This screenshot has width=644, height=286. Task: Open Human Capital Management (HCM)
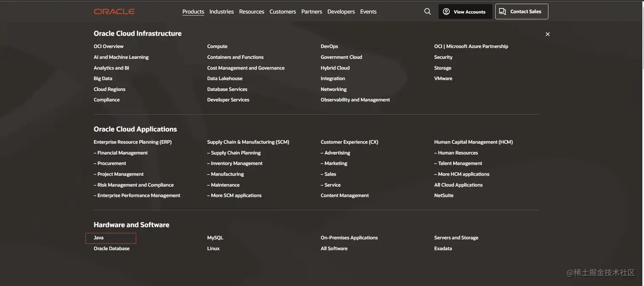tap(474, 142)
